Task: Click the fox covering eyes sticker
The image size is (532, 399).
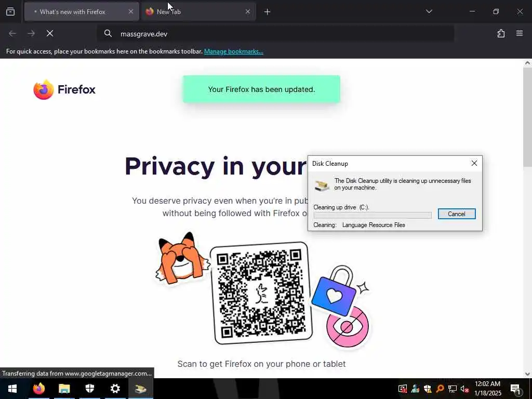Action: click(182, 258)
